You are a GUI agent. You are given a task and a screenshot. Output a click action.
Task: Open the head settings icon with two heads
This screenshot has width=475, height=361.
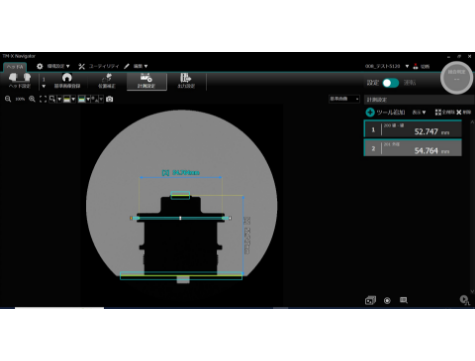point(20,81)
